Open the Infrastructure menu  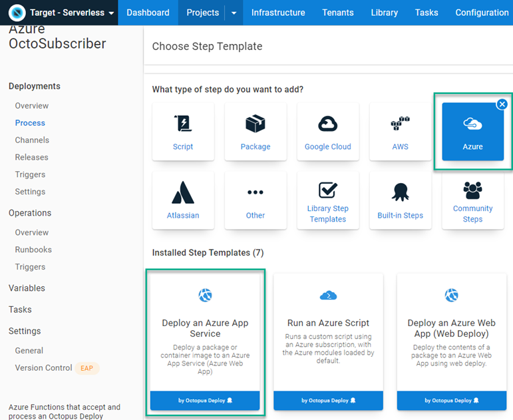click(x=278, y=13)
